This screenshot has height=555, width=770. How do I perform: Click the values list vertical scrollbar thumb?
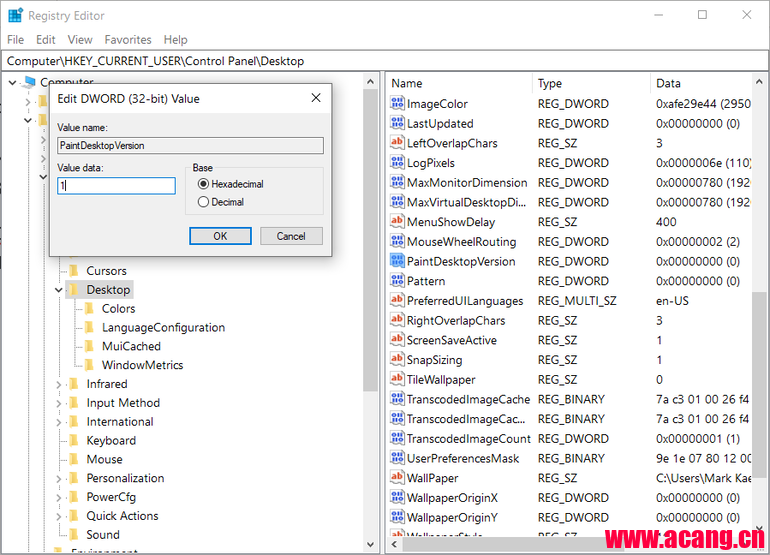coord(759,384)
